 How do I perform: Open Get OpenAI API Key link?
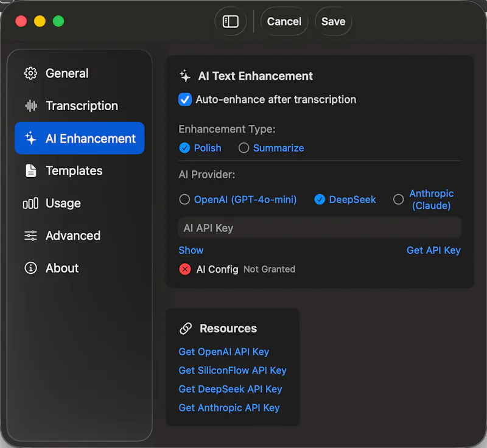(x=223, y=352)
